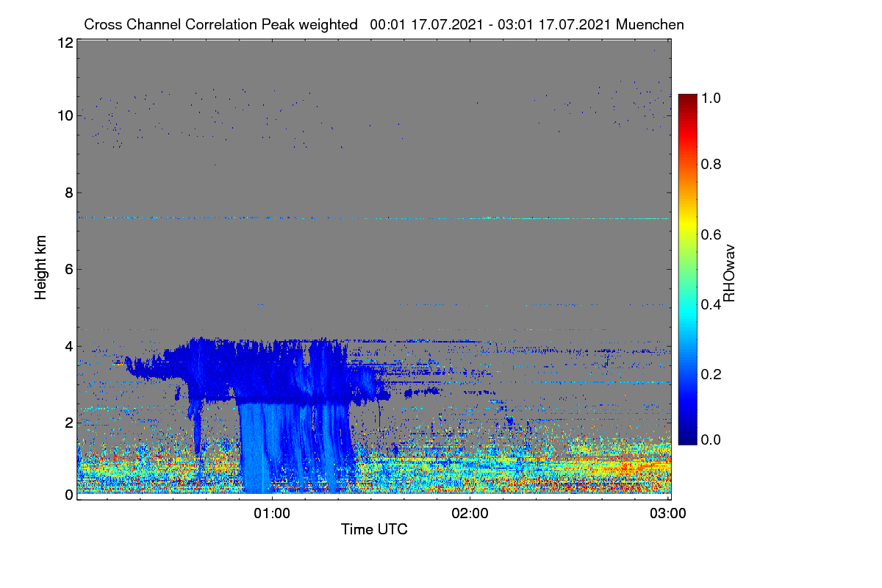This screenshot has height=588, width=882.
Task: Click the height tick label 4
Action: [69, 346]
